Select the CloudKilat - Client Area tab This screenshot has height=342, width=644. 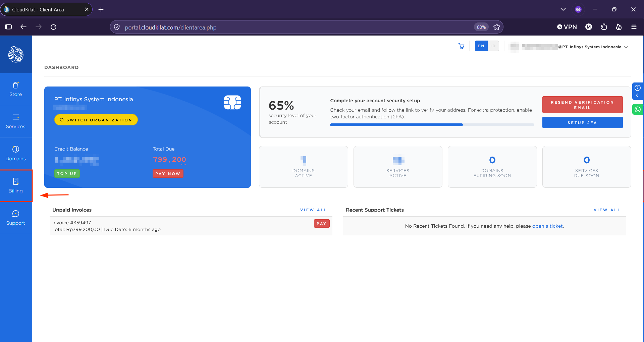[x=46, y=9]
